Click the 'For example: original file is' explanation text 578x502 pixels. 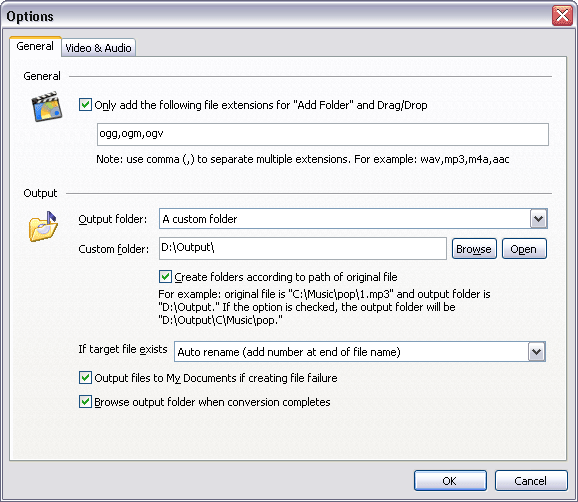point(324,307)
